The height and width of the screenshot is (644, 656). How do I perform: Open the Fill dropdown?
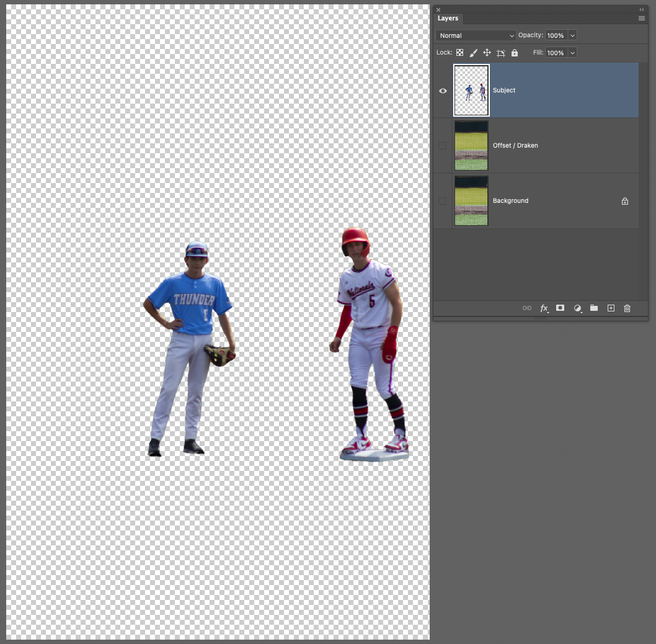tap(572, 53)
